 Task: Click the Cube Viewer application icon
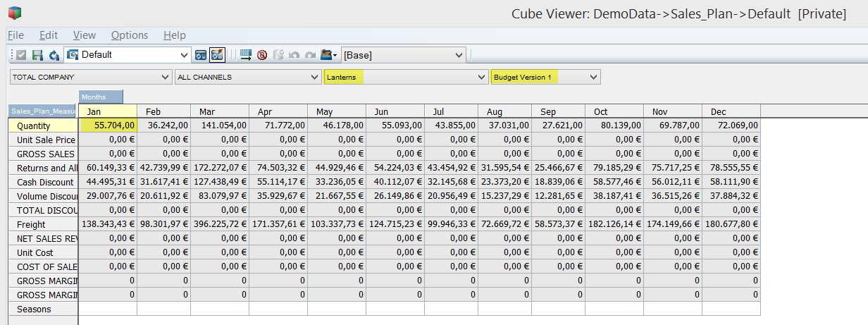tap(15, 13)
